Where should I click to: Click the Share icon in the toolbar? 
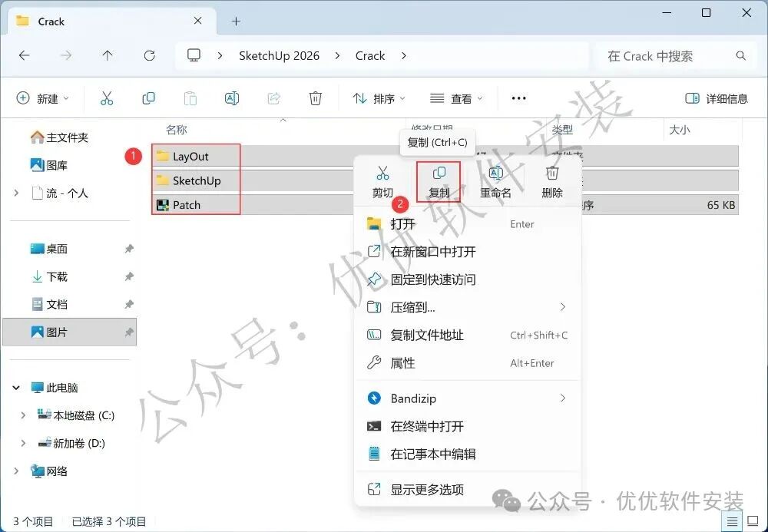(274, 98)
